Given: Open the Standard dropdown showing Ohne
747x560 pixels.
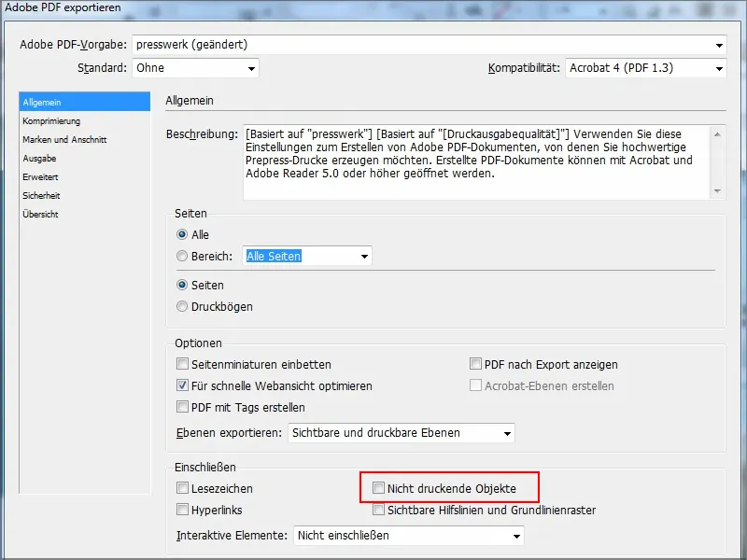Looking at the screenshot, I should click(x=195, y=68).
